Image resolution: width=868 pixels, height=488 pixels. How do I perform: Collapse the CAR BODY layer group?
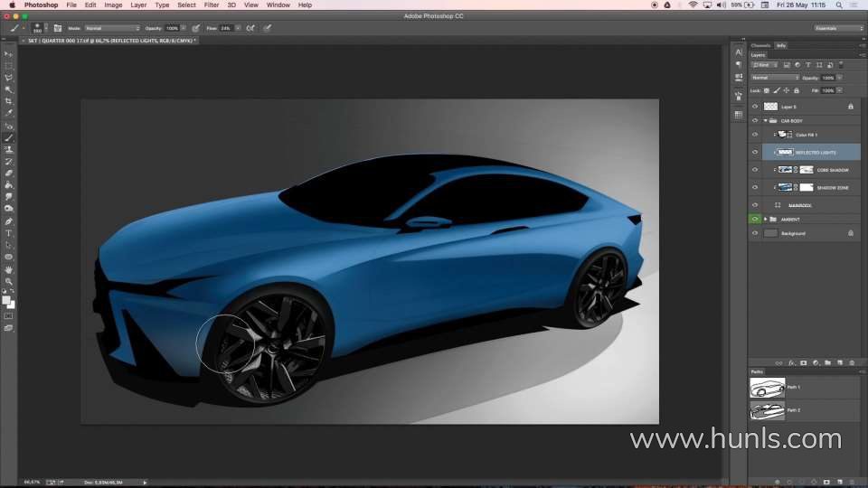point(766,120)
